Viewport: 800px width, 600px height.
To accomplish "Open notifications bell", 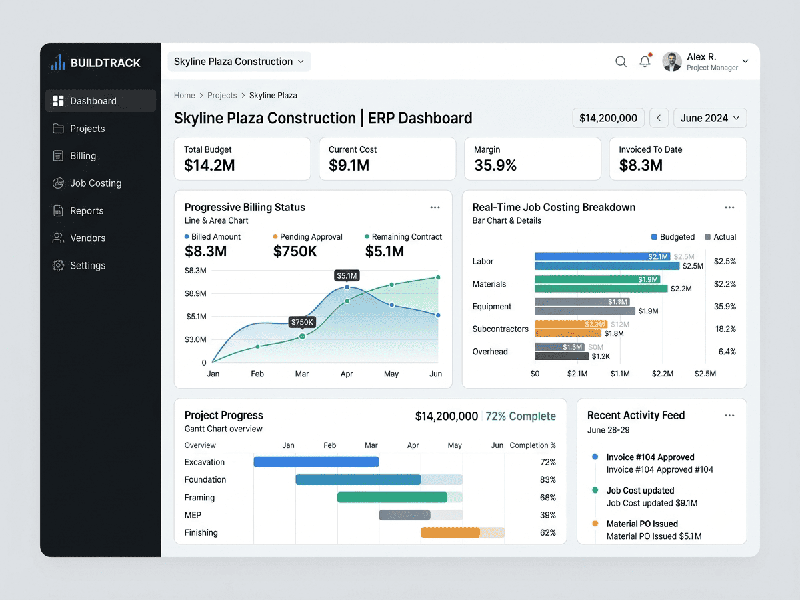I will tap(645, 61).
